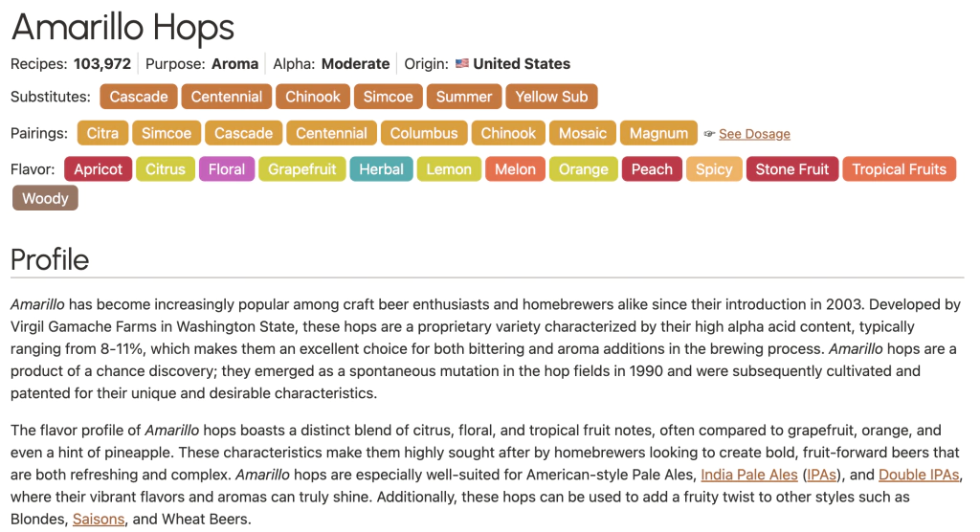Choose Cascade in the Substitutes row
The image size is (980, 532).
(139, 97)
